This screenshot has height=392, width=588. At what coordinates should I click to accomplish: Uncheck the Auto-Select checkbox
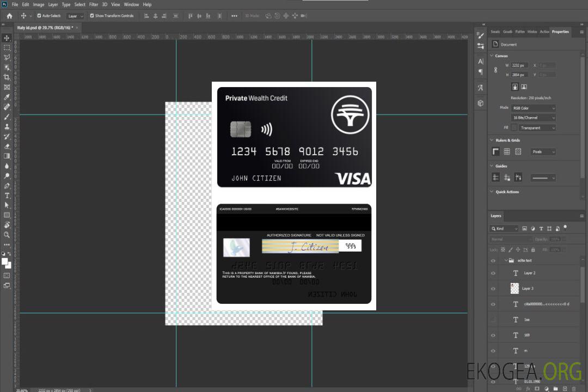(39, 16)
